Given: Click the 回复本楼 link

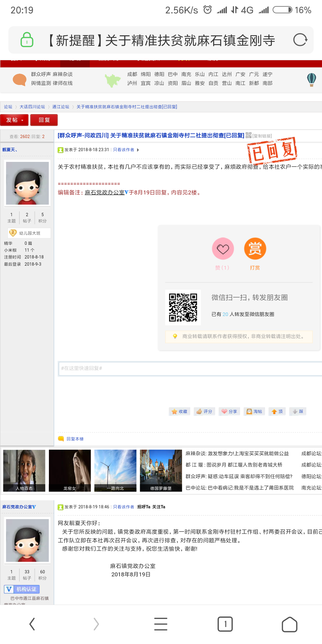Looking at the screenshot, I should tap(75, 439).
